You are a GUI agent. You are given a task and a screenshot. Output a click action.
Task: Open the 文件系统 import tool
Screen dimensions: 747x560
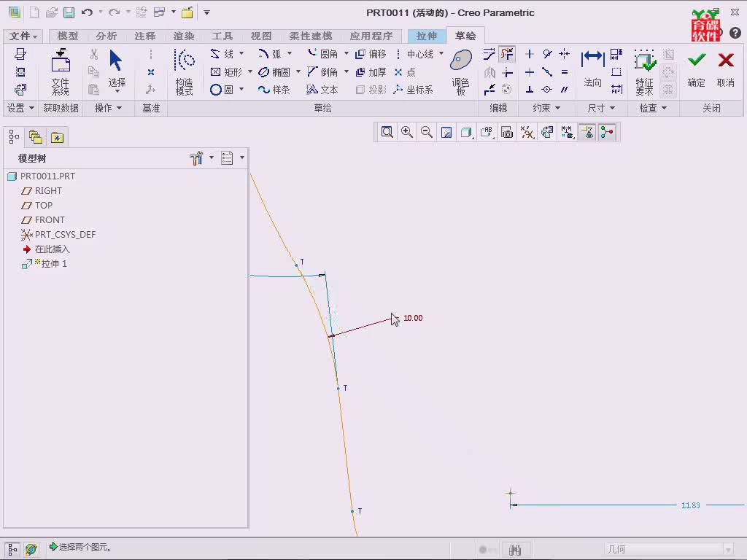point(61,72)
